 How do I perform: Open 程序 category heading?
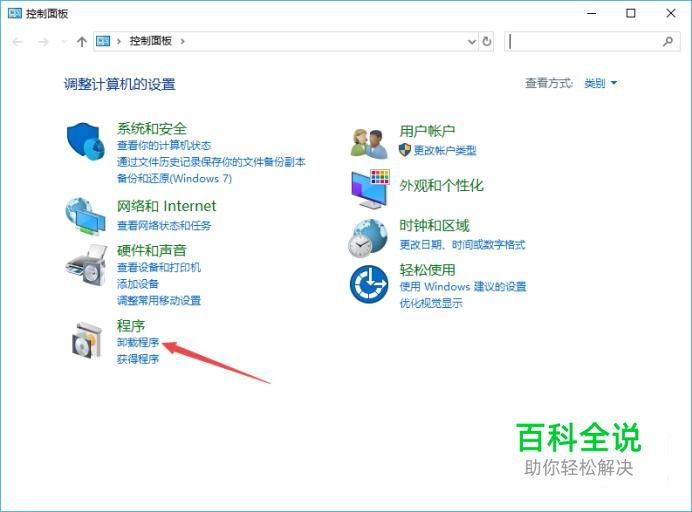click(131, 326)
